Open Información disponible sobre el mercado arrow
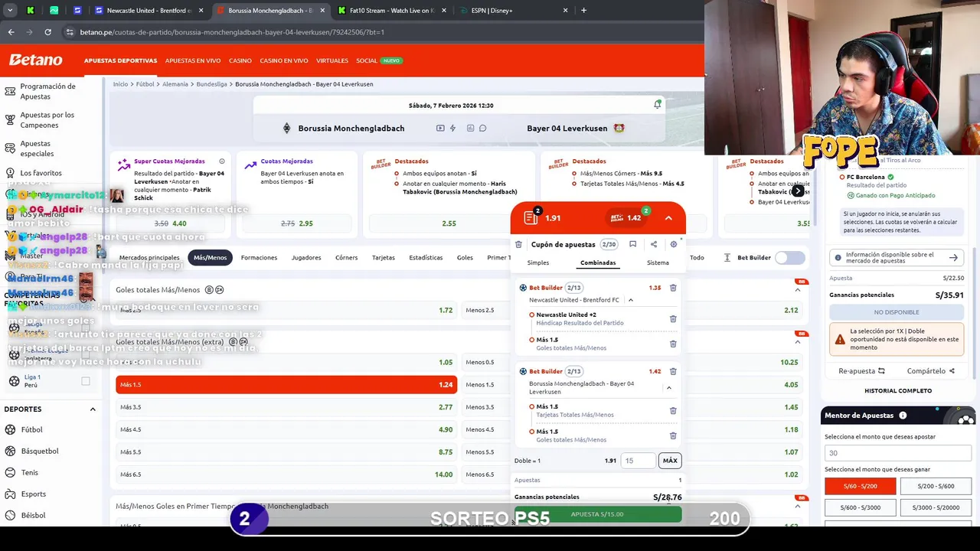 953,258
